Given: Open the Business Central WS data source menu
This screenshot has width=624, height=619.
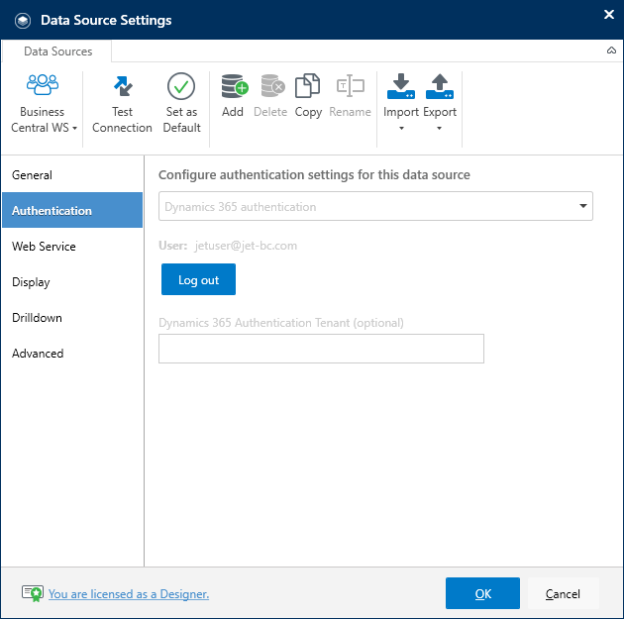Looking at the screenshot, I should tap(43, 103).
